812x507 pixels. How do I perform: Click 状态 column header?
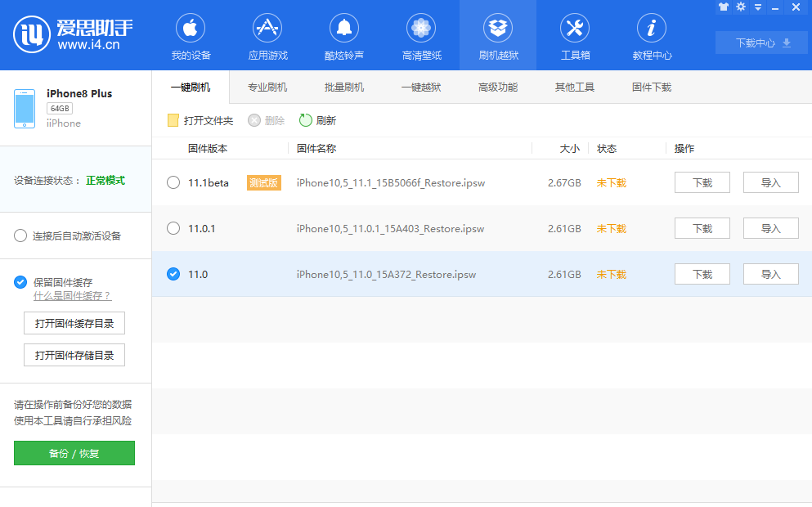(x=607, y=149)
